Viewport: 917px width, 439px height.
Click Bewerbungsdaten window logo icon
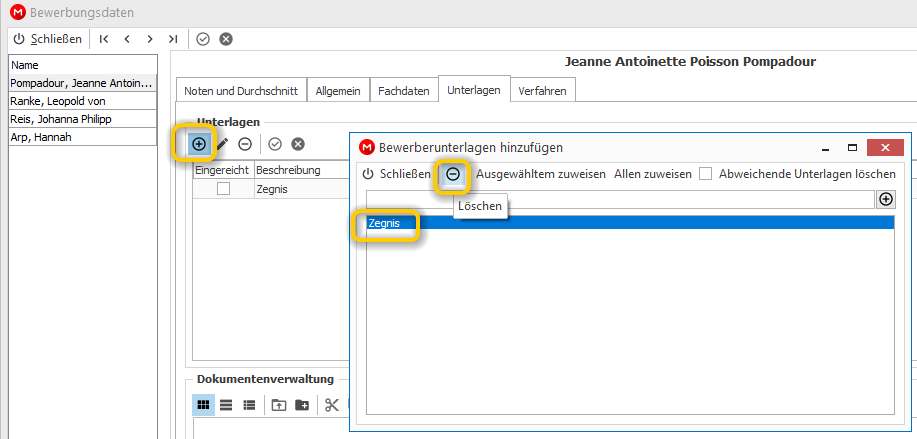pos(18,12)
